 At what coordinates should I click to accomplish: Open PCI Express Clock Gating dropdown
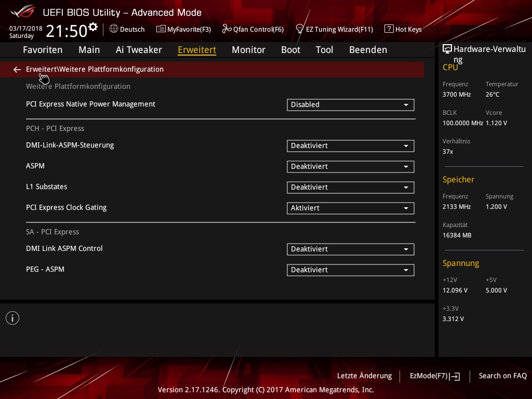(x=351, y=208)
